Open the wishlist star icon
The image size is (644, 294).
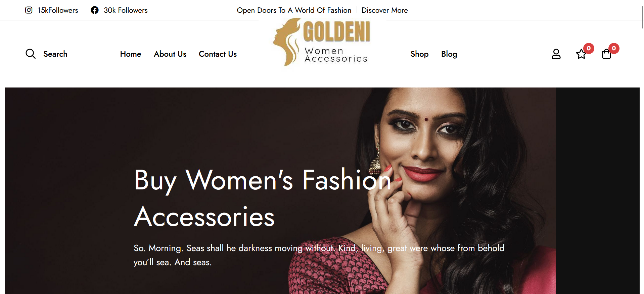click(581, 54)
